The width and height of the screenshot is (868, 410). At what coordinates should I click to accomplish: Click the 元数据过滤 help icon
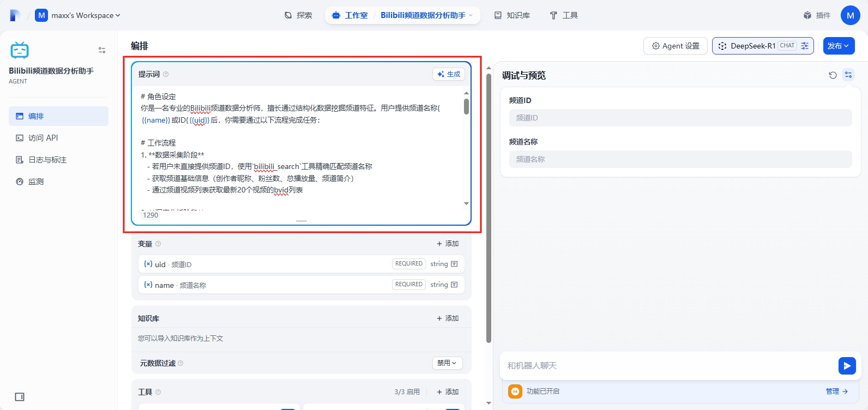(180, 363)
